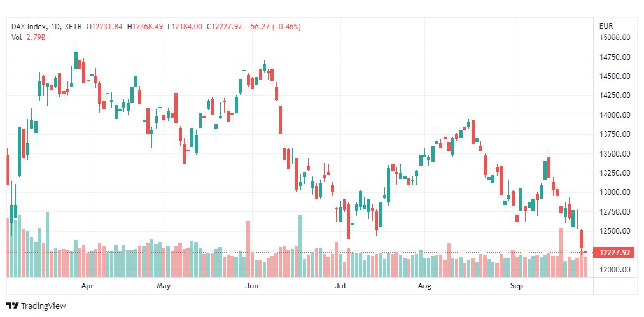
Task: Select the Jun marker on time axis
Action: [x=253, y=286]
